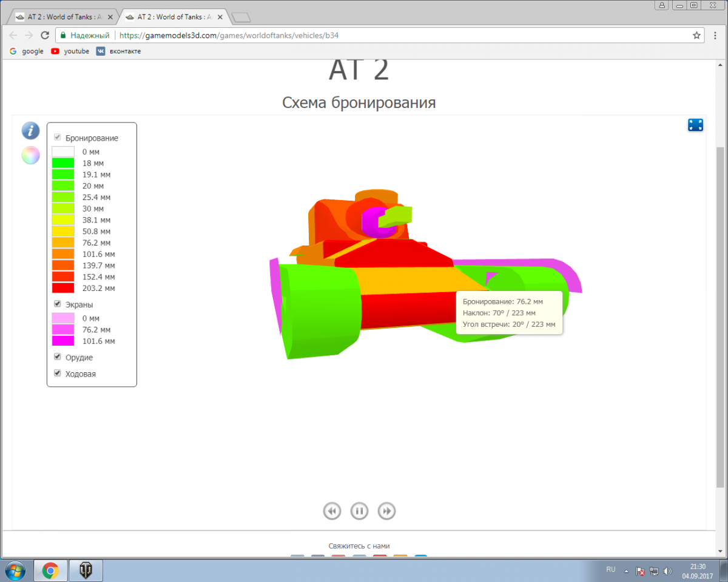Open the вконтакте bookmark

pyautogui.click(x=119, y=52)
